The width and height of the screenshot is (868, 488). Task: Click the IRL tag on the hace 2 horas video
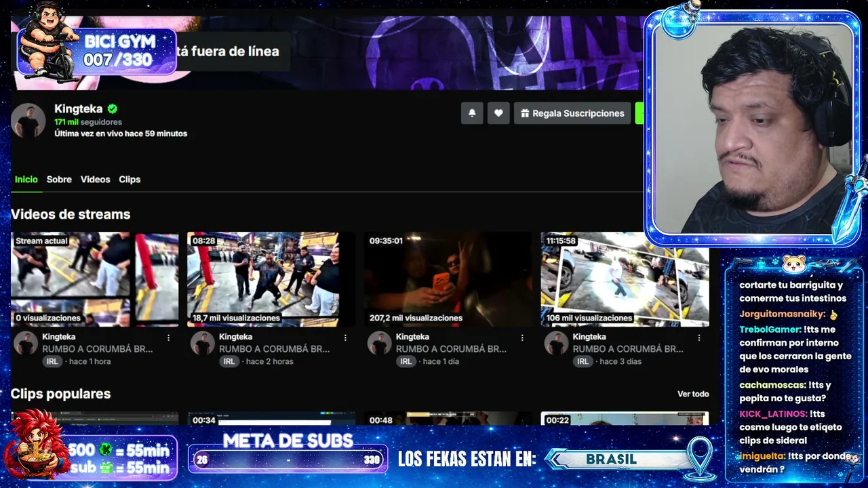[229, 362]
